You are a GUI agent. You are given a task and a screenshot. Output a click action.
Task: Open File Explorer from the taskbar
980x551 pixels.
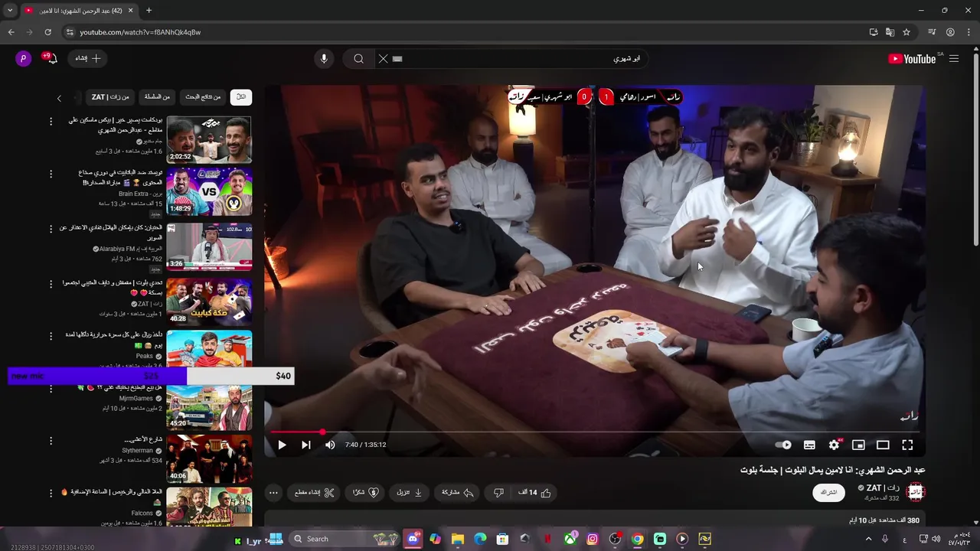click(x=458, y=539)
